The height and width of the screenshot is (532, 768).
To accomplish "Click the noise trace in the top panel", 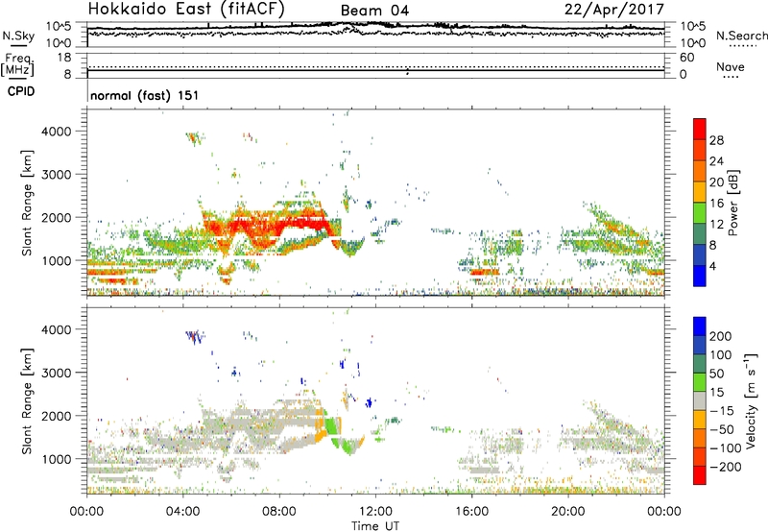I will click(x=375, y=27).
